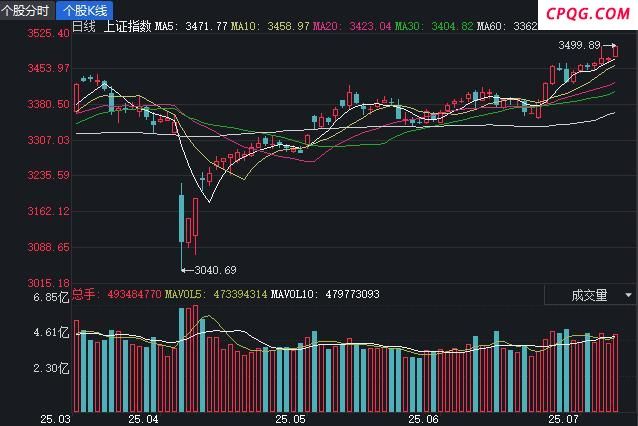Click the 上证指数 title text

coord(127,27)
